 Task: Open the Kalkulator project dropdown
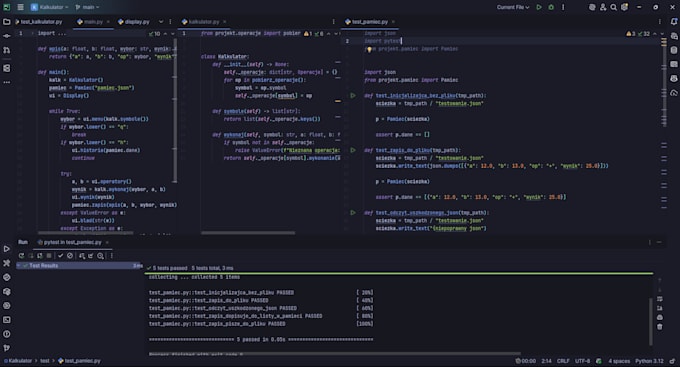click(x=50, y=7)
